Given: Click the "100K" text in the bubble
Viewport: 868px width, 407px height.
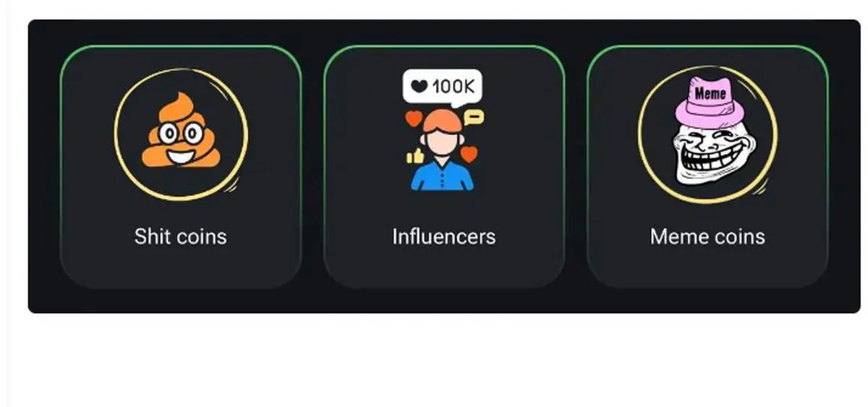Looking at the screenshot, I should [454, 87].
